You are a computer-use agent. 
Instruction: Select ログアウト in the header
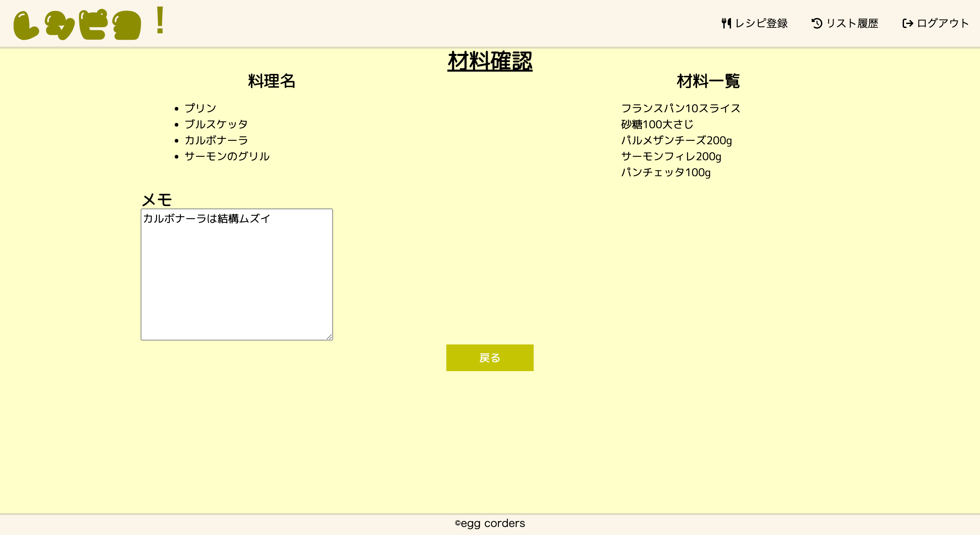coord(942,23)
